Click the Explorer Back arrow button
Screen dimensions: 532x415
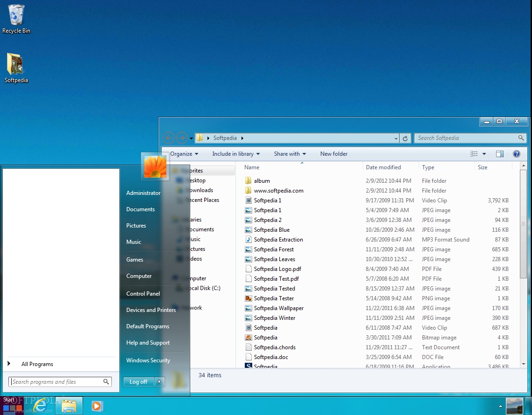[x=169, y=138]
